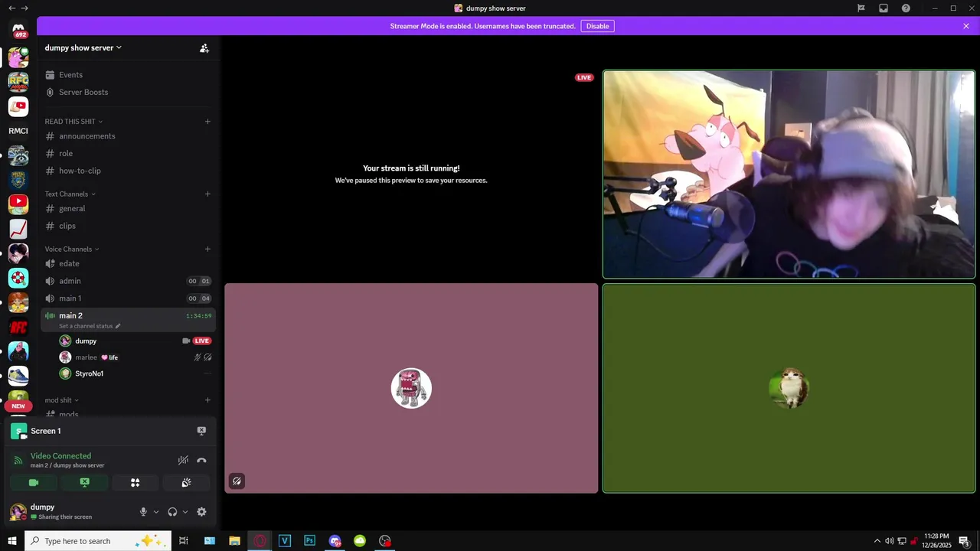Click the pop-out icon on marlee's tile

(x=237, y=481)
